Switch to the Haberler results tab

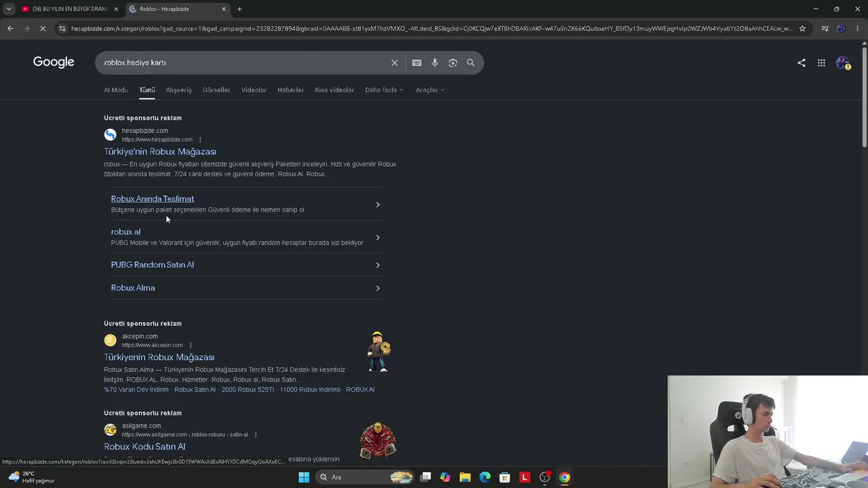pyautogui.click(x=290, y=90)
